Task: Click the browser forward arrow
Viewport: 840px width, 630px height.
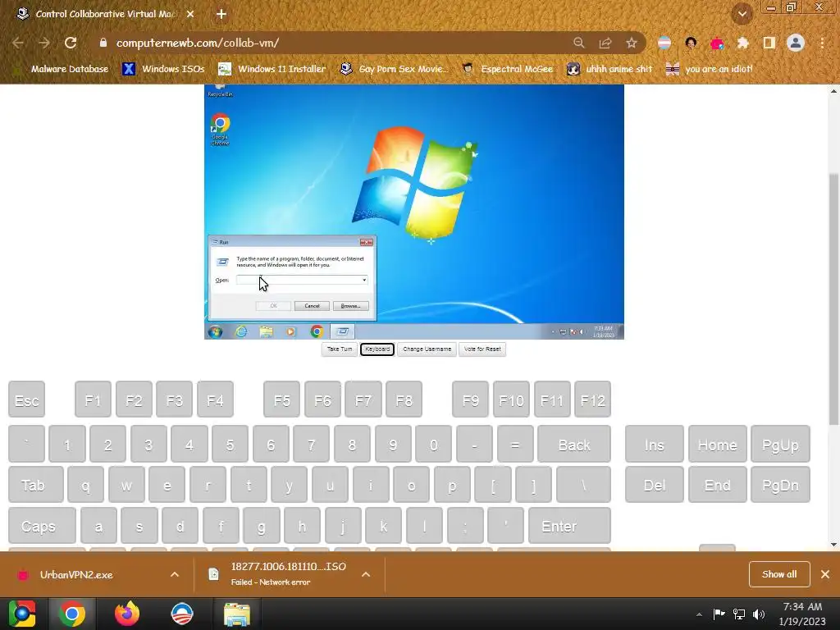Action: (44, 43)
